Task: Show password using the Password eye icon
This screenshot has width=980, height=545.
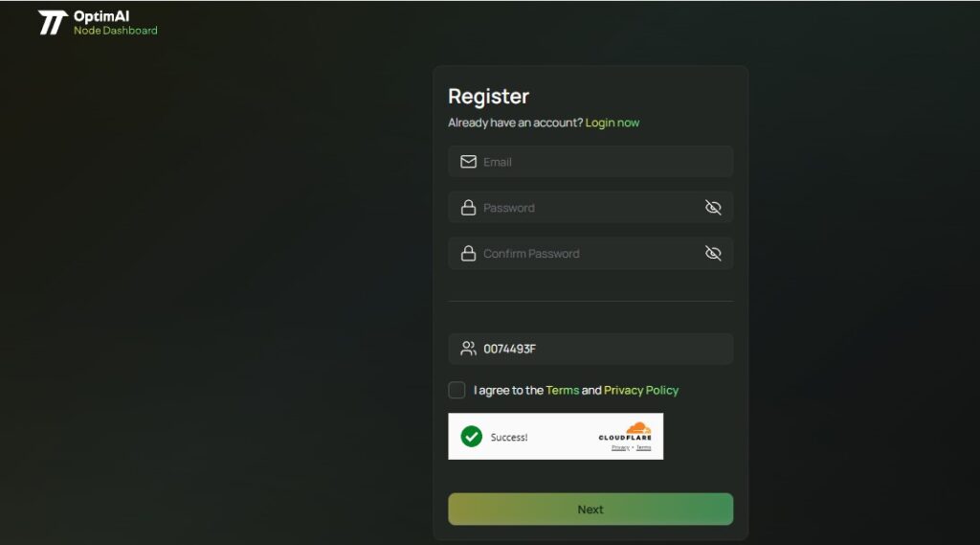Action: tap(713, 207)
